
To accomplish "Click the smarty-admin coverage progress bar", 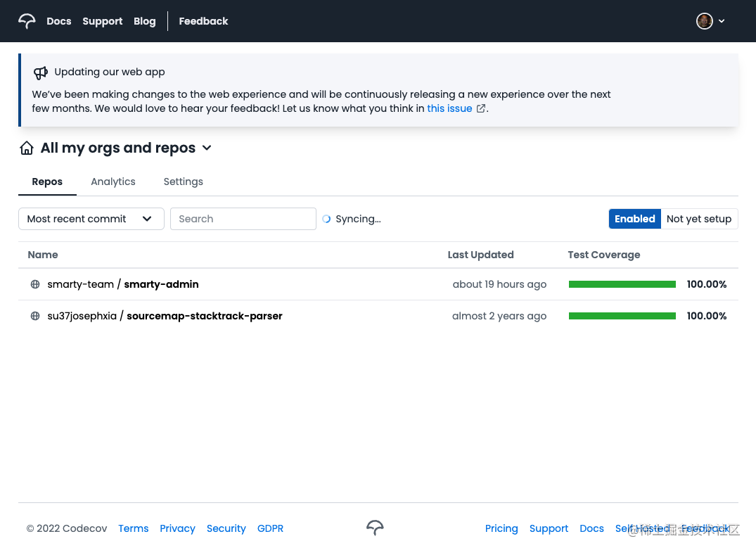I will [622, 285].
